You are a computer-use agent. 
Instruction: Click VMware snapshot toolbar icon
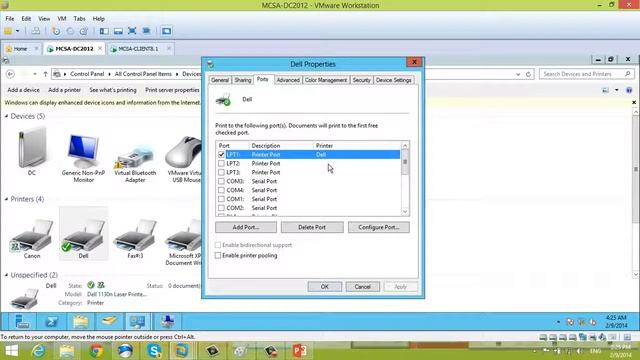point(56,31)
